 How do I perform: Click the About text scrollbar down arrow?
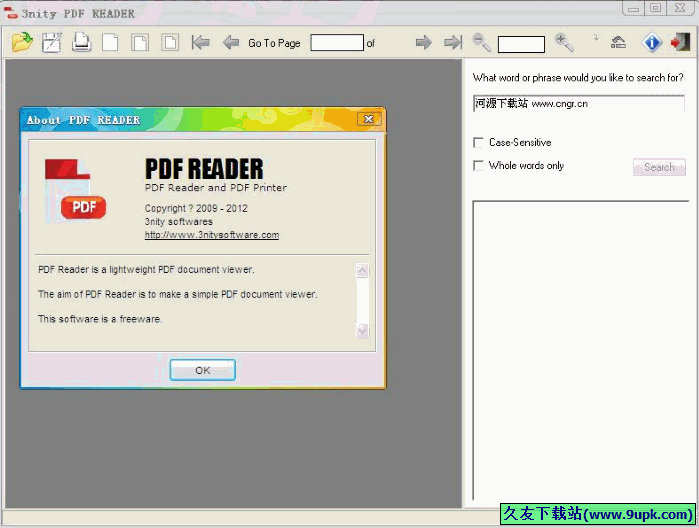(362, 331)
